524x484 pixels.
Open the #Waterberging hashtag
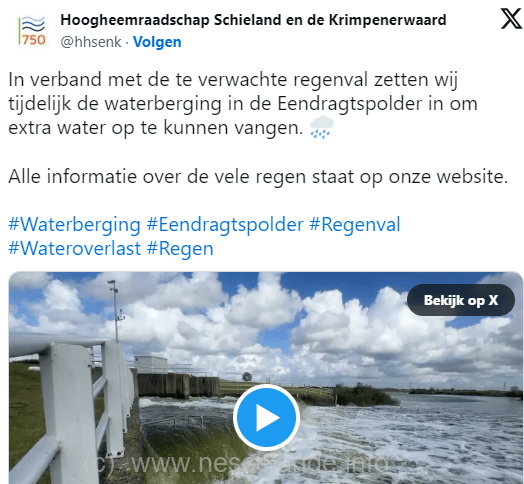pyautogui.click(x=74, y=224)
